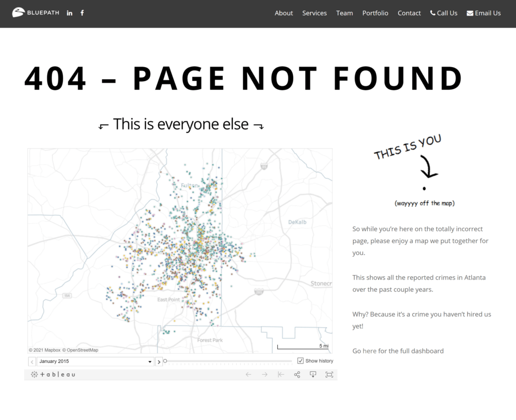Click the Email Us link
The image size is (516, 420).
(x=484, y=13)
